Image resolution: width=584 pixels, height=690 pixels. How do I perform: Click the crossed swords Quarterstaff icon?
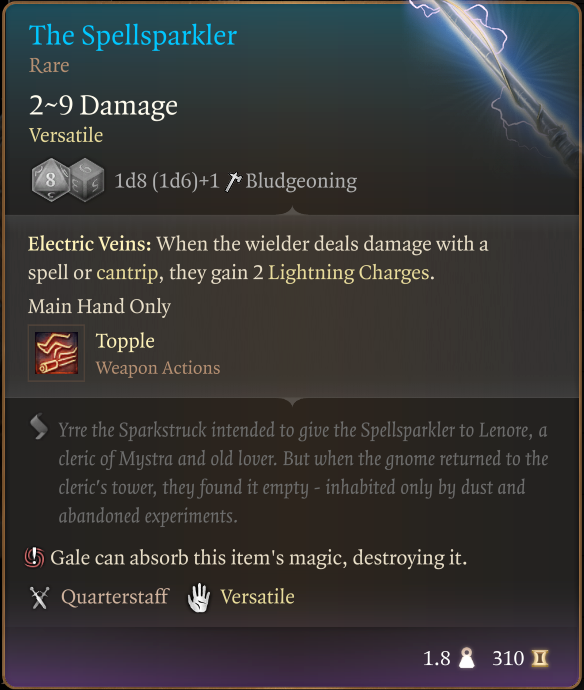click(x=40, y=598)
